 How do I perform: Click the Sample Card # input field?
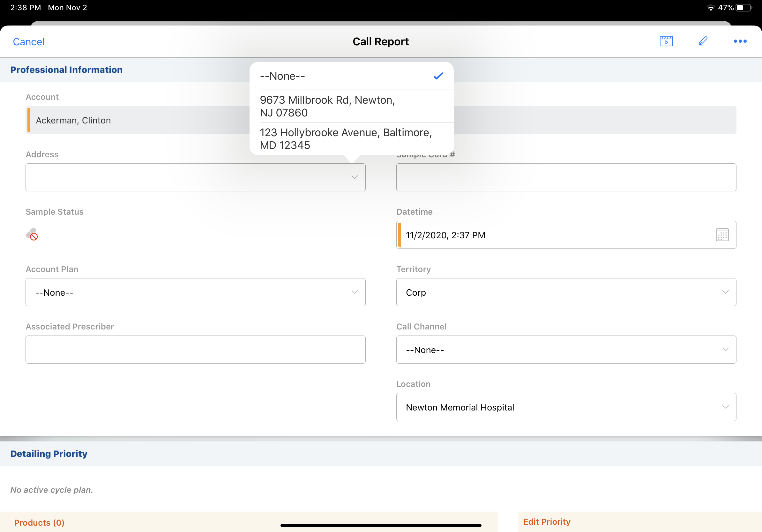coord(566,177)
